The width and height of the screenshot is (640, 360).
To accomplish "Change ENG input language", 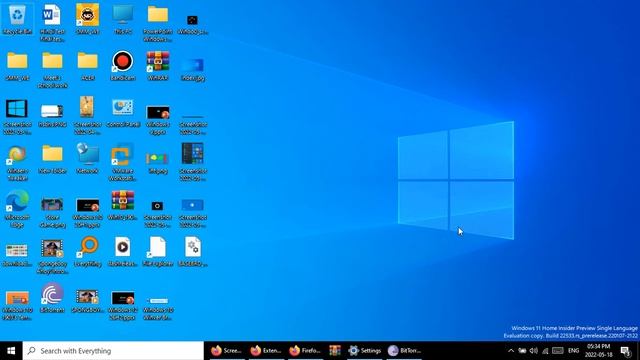I will [x=573, y=351].
